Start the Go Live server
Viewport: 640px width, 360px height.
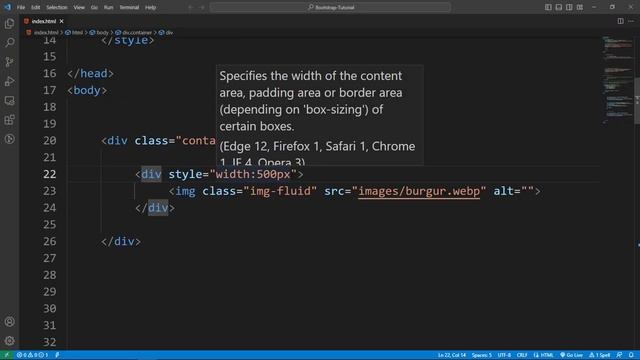(x=571, y=355)
